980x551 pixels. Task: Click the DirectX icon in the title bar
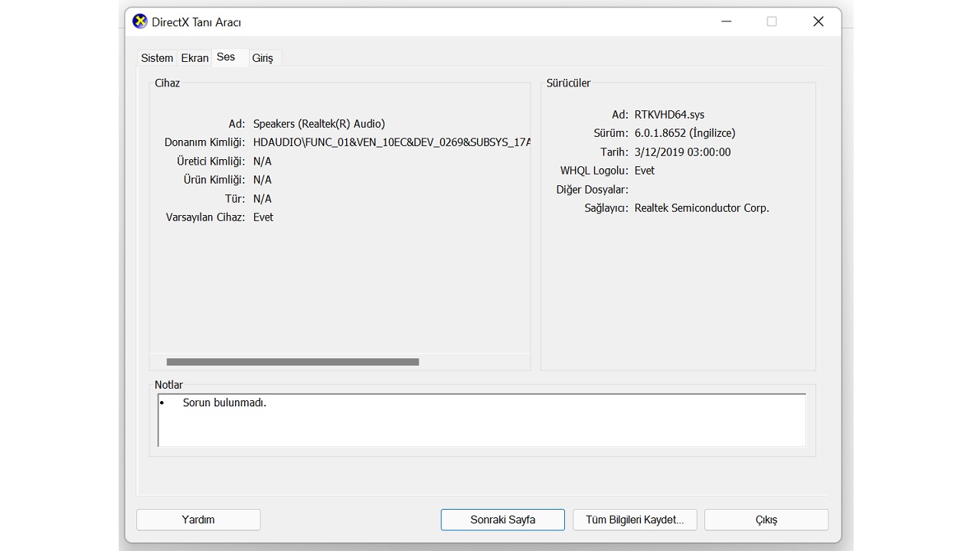tap(139, 21)
